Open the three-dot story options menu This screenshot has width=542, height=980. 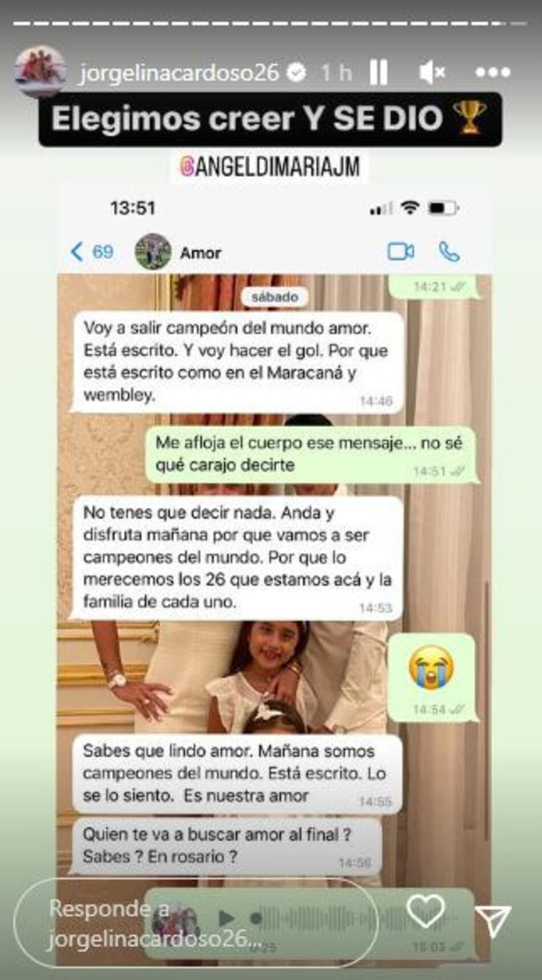(x=492, y=72)
